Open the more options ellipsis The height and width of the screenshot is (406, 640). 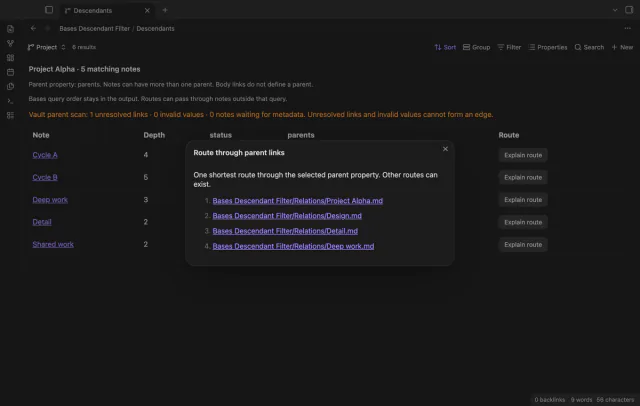pos(627,28)
